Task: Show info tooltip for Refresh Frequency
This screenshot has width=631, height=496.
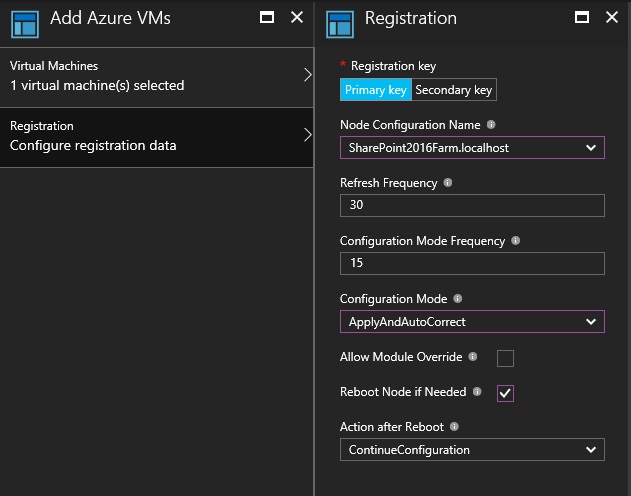Action: click(448, 183)
